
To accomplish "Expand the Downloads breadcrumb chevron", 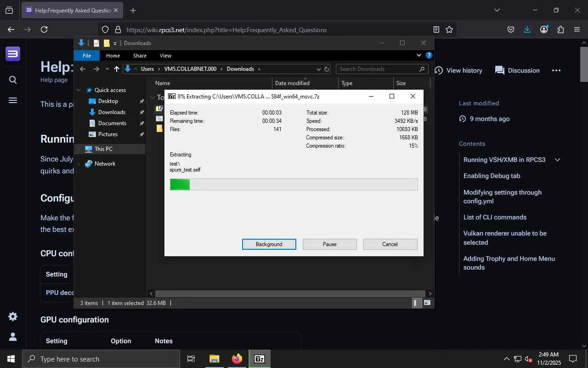I will pos(259,69).
